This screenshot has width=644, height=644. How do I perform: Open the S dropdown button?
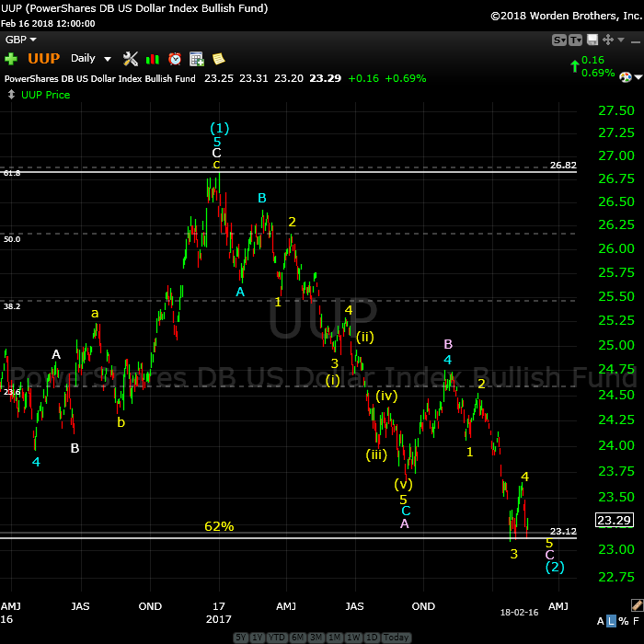point(559,40)
